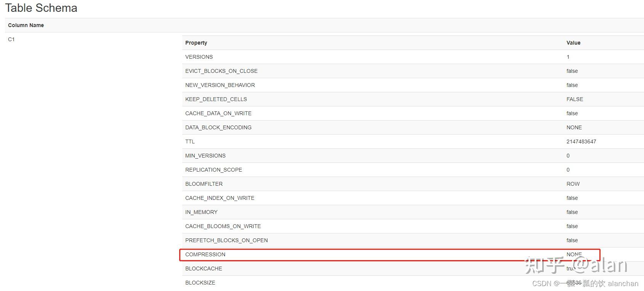Screen dimensions: 644x291
Task: Click the FALSE value for KEEP_DELETED_CELLS
Action: pos(575,99)
